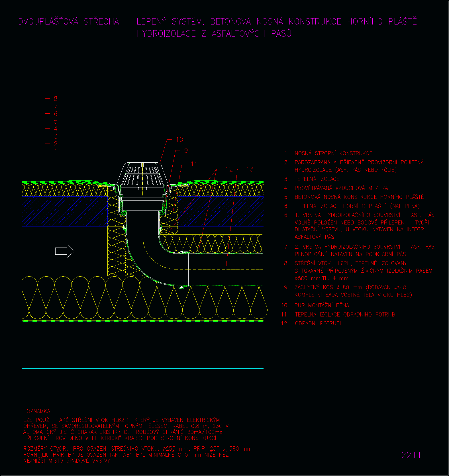Click layer number "7" on the vertical leader

[56, 106]
